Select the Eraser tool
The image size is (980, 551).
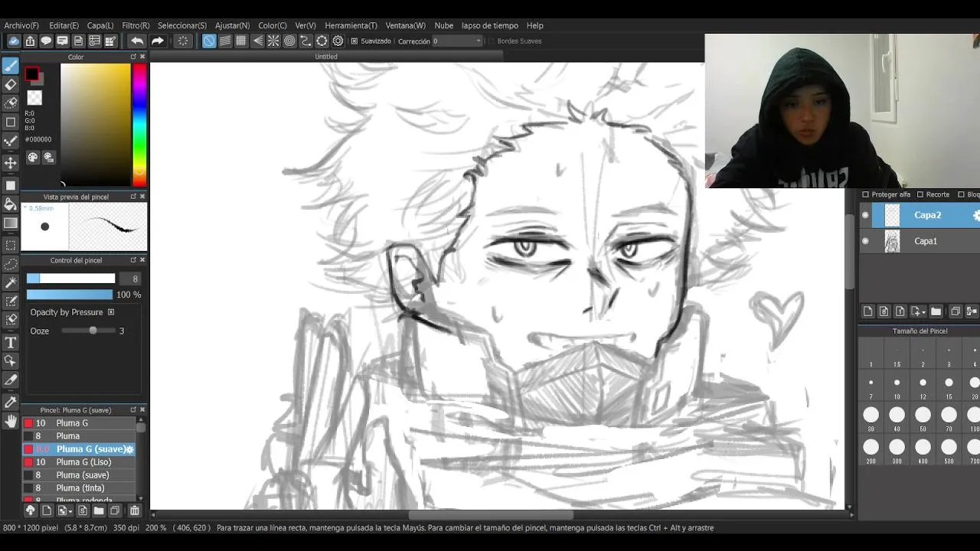11,84
